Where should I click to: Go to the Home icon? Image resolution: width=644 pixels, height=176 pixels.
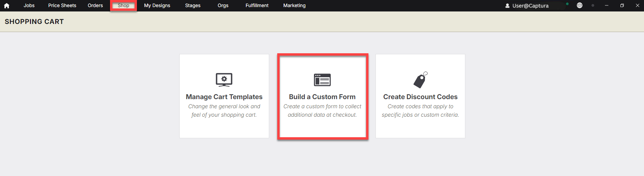tap(6, 6)
